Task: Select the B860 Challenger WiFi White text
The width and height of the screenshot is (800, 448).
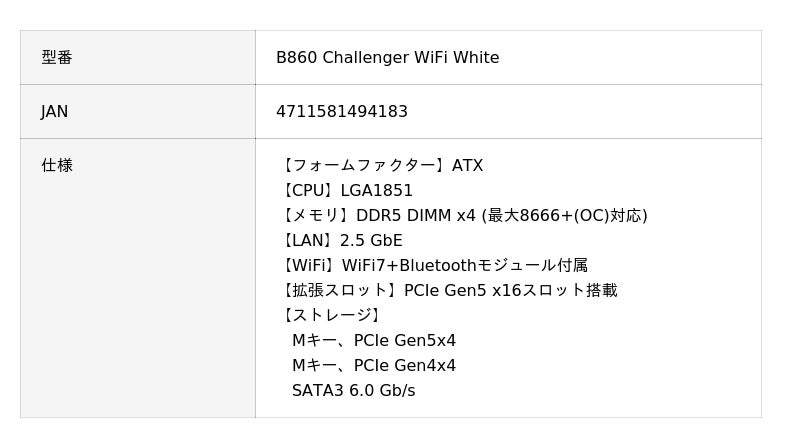Action: tap(387, 58)
